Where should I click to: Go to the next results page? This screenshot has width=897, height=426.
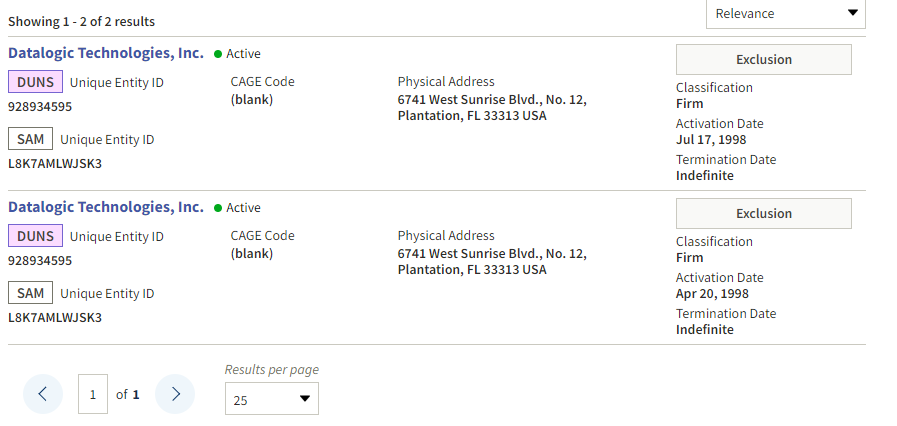[175, 394]
